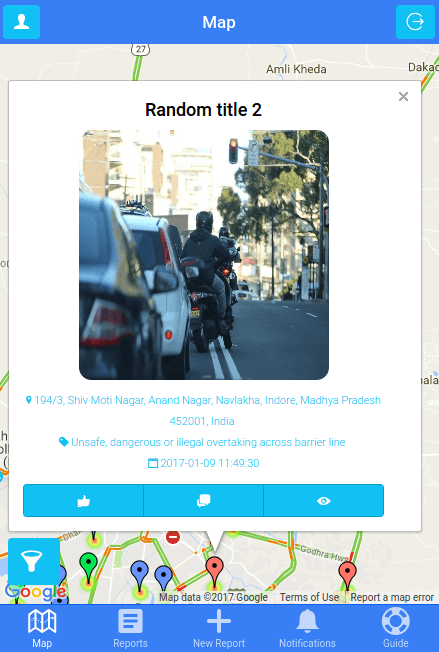Open the funnel filter button
Screen dimensions: 439x652
[x=34, y=561]
